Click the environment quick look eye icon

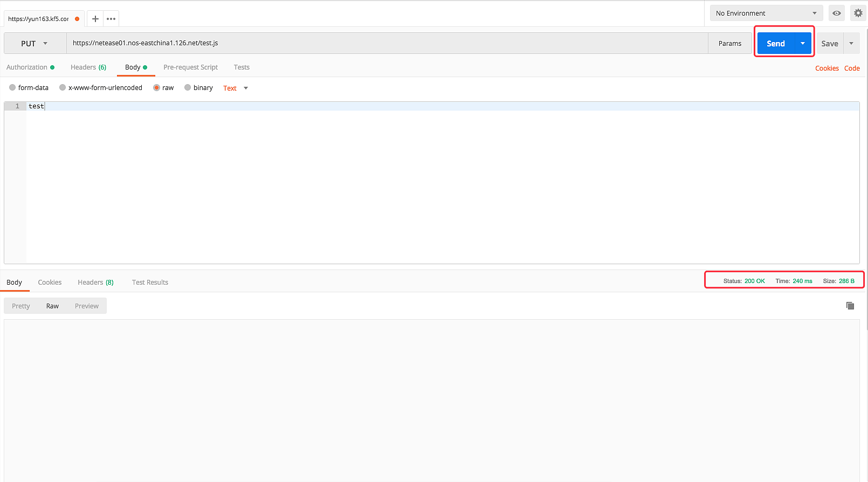(836, 13)
